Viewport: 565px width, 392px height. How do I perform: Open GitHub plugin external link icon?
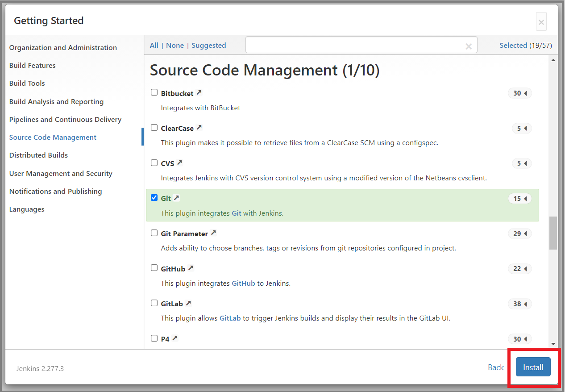pyautogui.click(x=191, y=268)
